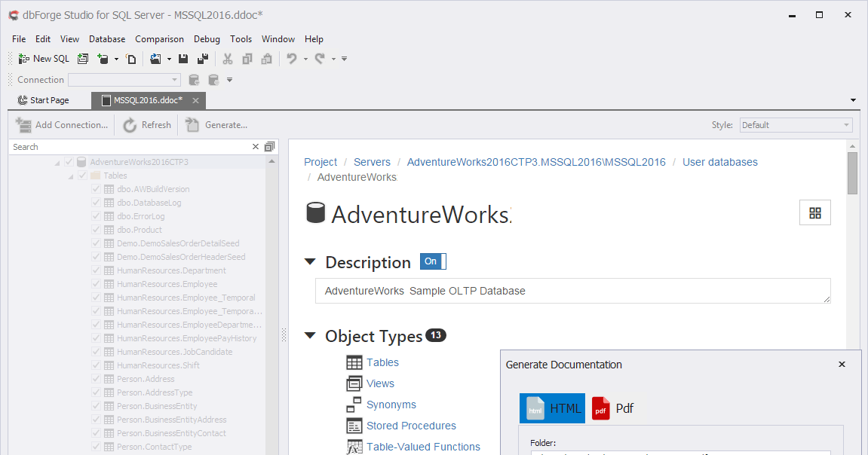Click the Generate documentation icon
Image resolution: width=868 pixels, height=455 pixels.
tap(191, 124)
